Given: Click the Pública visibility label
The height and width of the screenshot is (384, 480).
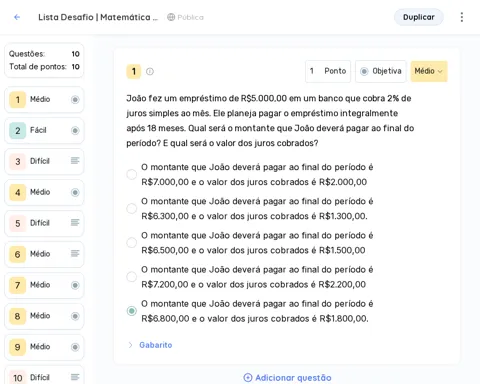Looking at the screenshot, I should pos(190,17).
